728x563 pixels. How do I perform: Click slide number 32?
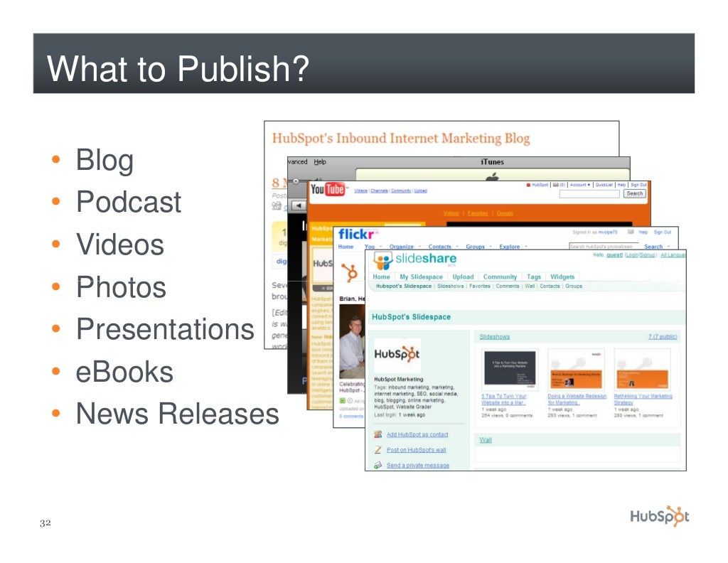(45, 523)
